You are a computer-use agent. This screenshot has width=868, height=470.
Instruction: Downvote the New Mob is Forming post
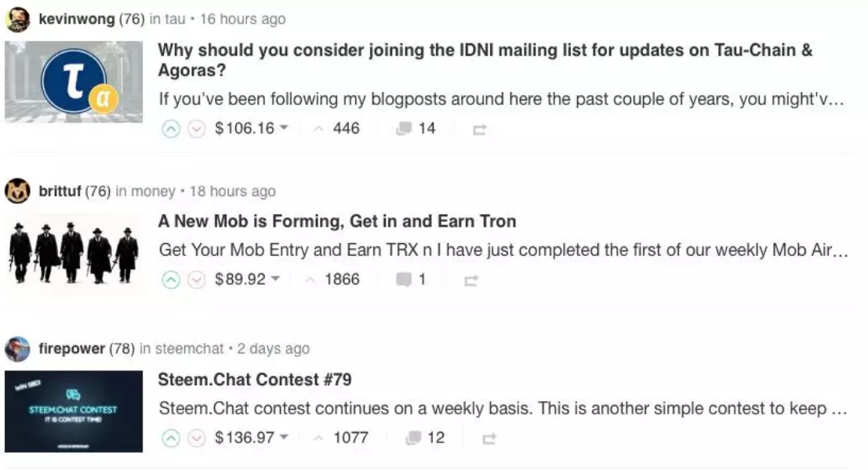coord(196,280)
